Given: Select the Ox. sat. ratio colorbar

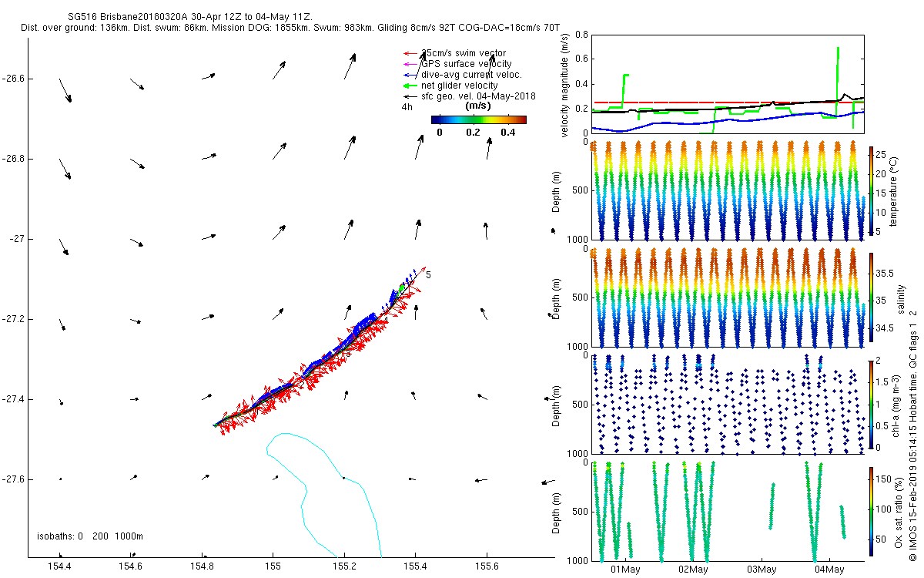Looking at the screenshot, I should [x=872, y=508].
